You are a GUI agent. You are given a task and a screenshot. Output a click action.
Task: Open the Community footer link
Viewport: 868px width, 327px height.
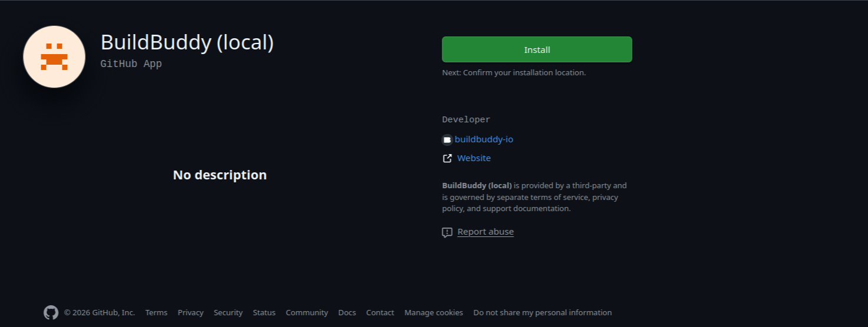[x=307, y=312]
